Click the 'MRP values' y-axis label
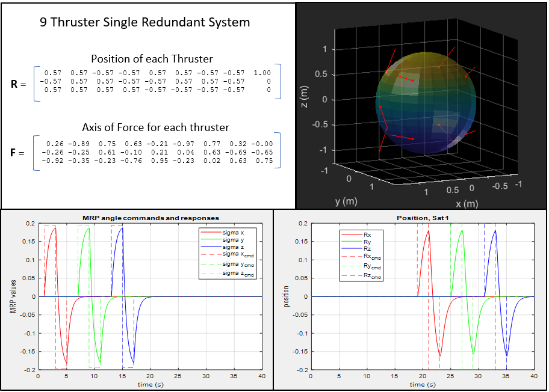This screenshot has width=549, height=392. (x=13, y=296)
